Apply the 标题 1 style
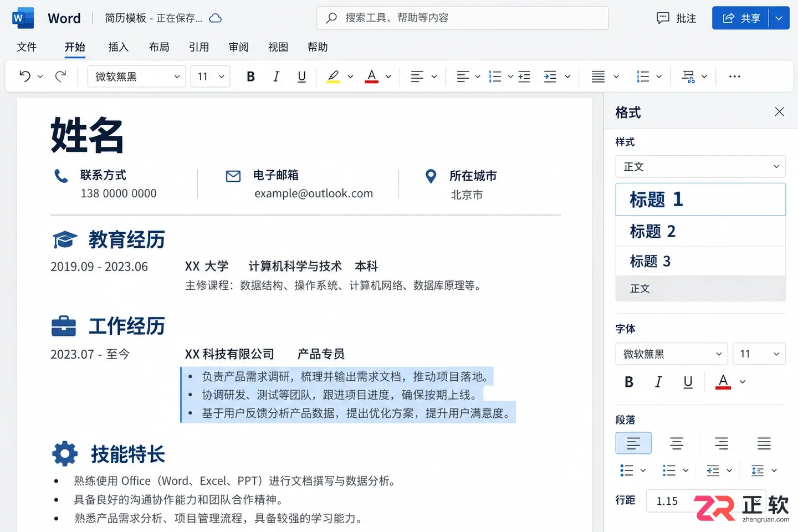The image size is (798, 532). coord(700,199)
